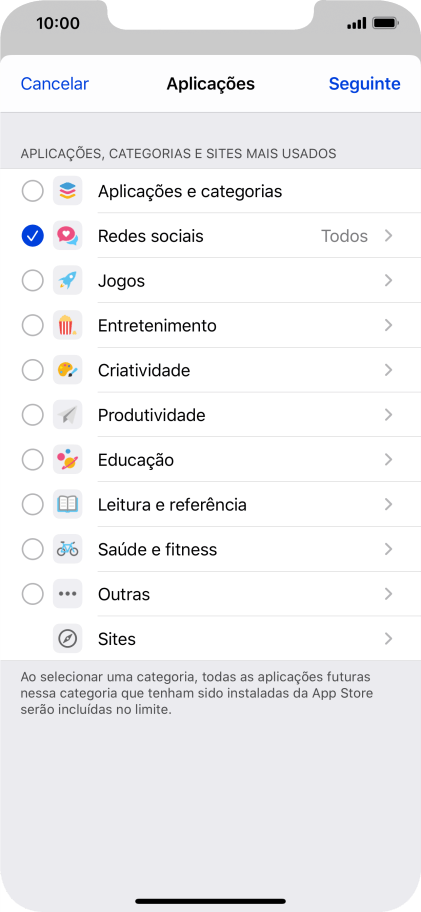Tap the stacked layers Aplicações e categorias icon
Screen dimensions: 421x912
pyautogui.click(x=67, y=191)
